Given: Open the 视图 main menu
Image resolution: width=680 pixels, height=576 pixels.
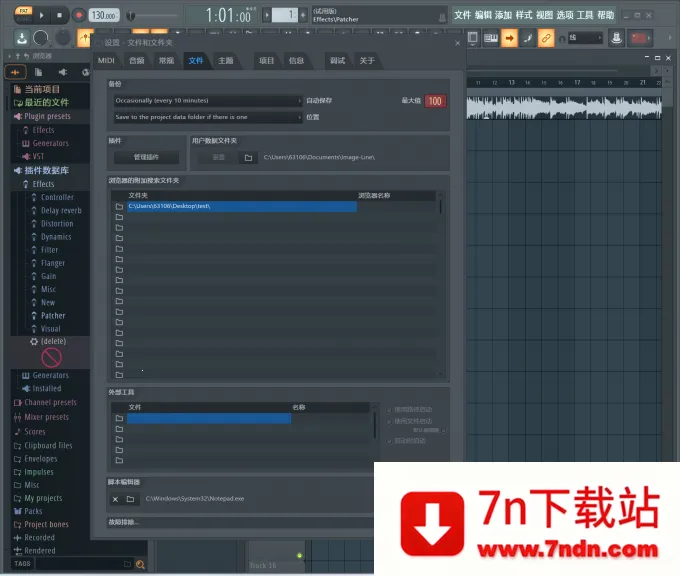Looking at the screenshot, I should [544, 15].
